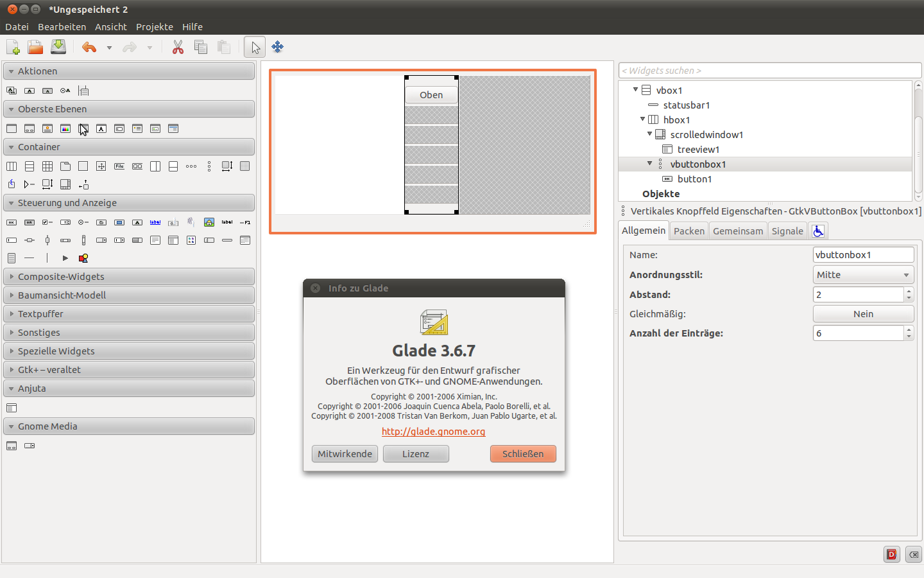Image resolution: width=924 pixels, height=578 pixels.
Task: Pick the horizontal box container widget icon
Action: (12, 166)
